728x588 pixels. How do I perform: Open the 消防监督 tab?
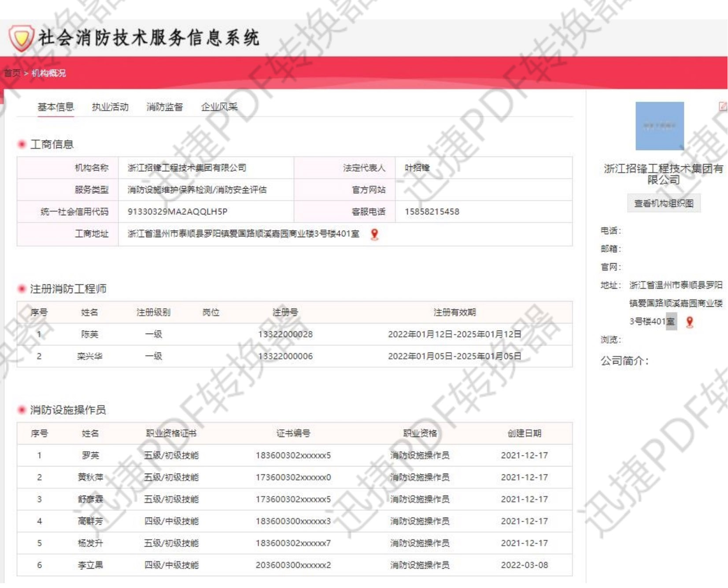[x=164, y=107]
